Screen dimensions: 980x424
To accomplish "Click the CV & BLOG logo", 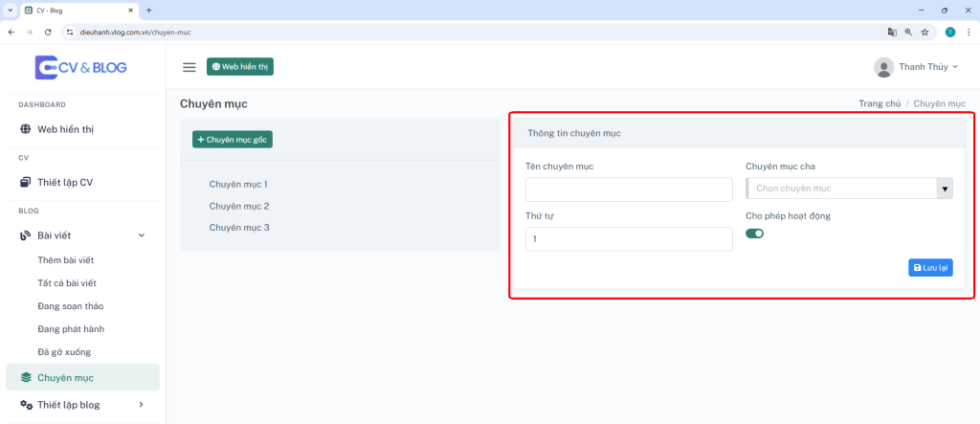I will point(80,68).
